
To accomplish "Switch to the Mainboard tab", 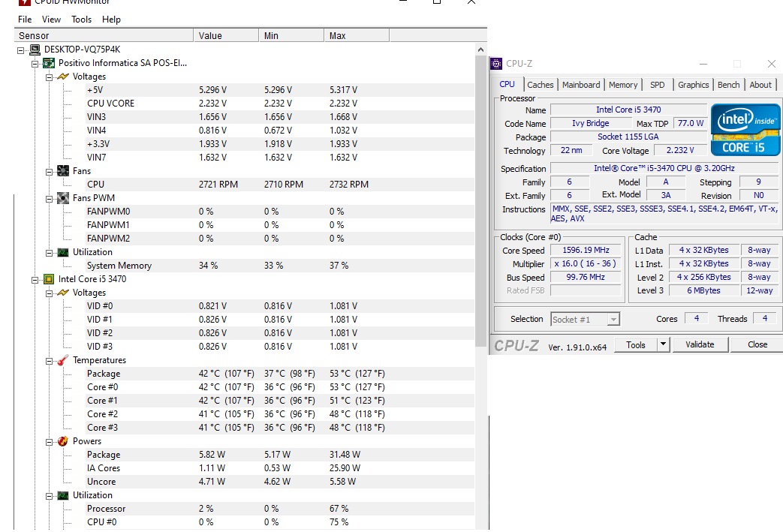I will point(581,85).
